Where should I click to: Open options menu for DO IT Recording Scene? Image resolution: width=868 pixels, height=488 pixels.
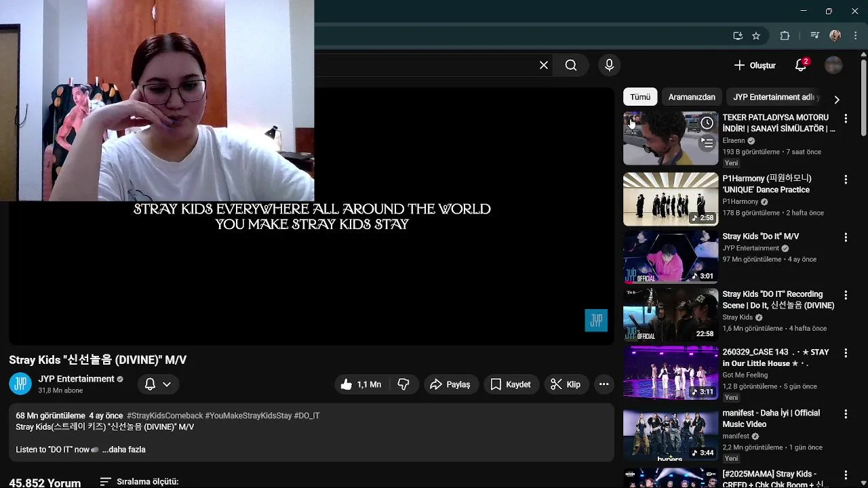[x=846, y=296]
